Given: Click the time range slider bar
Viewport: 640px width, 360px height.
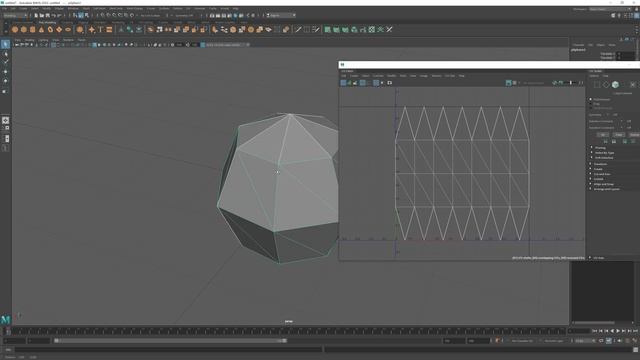Looking at the screenshot, I should click(x=171, y=341).
